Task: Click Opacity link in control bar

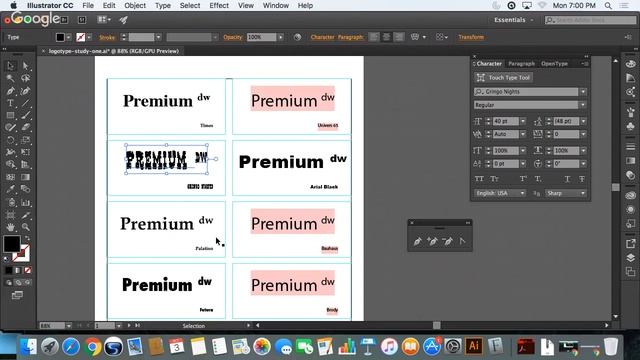Action: click(x=233, y=37)
